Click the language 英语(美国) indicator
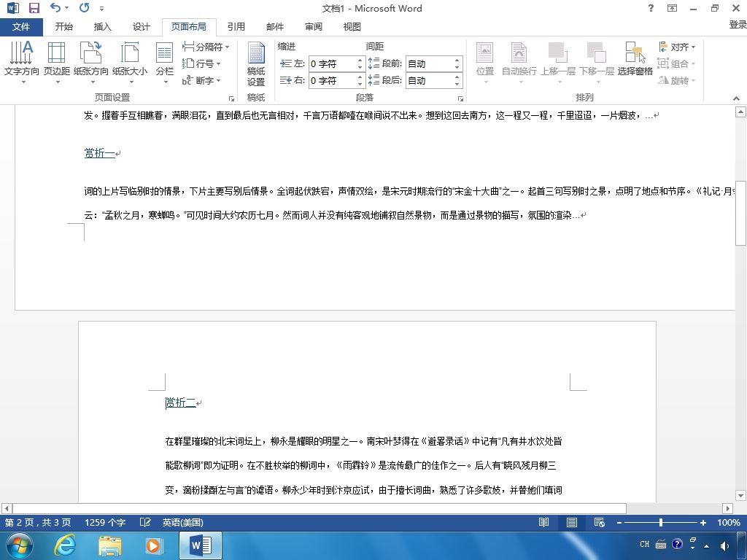 [x=182, y=522]
